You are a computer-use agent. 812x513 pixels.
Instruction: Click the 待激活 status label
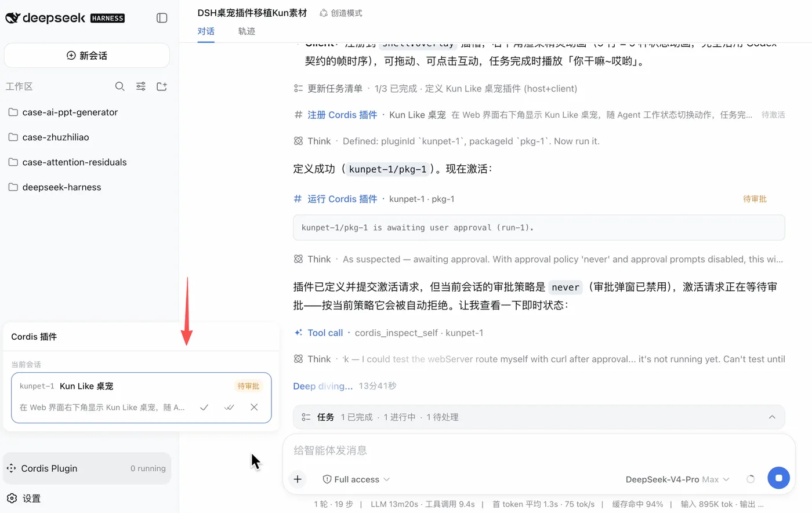(x=773, y=115)
